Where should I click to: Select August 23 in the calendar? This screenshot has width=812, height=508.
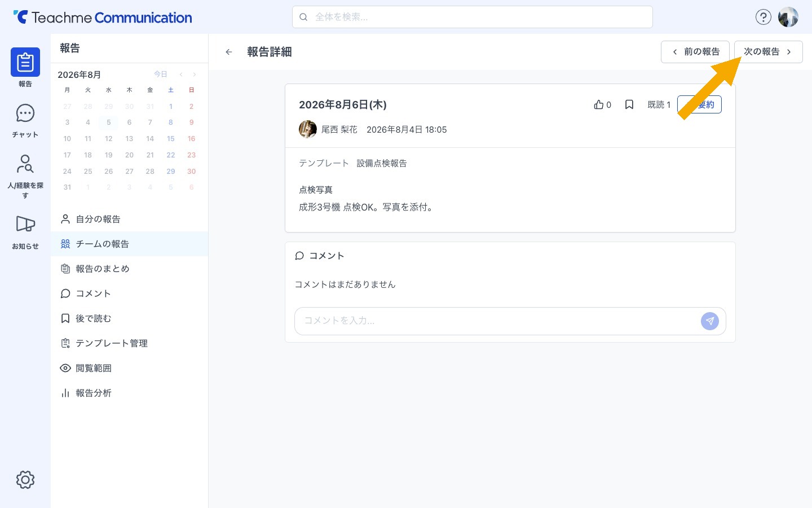(x=192, y=155)
